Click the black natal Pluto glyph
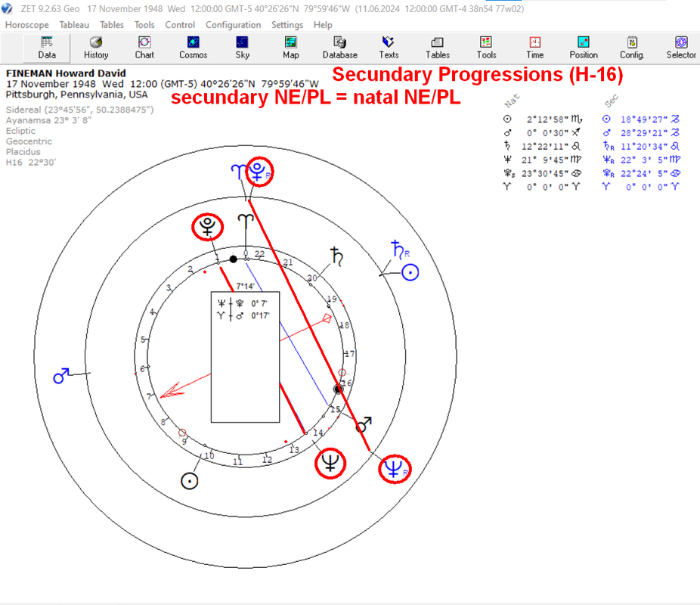The height and width of the screenshot is (605, 700). point(208,226)
